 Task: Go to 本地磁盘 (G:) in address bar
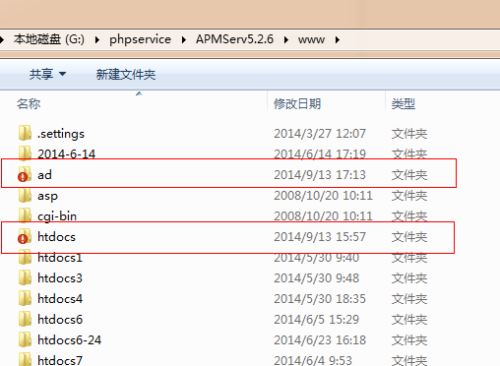[49, 39]
